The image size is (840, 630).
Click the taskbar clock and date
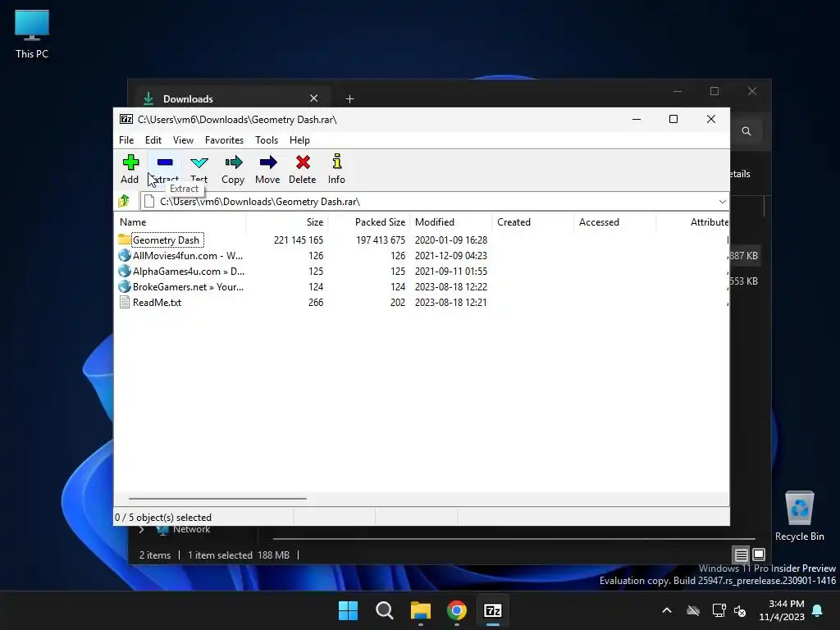click(782, 610)
